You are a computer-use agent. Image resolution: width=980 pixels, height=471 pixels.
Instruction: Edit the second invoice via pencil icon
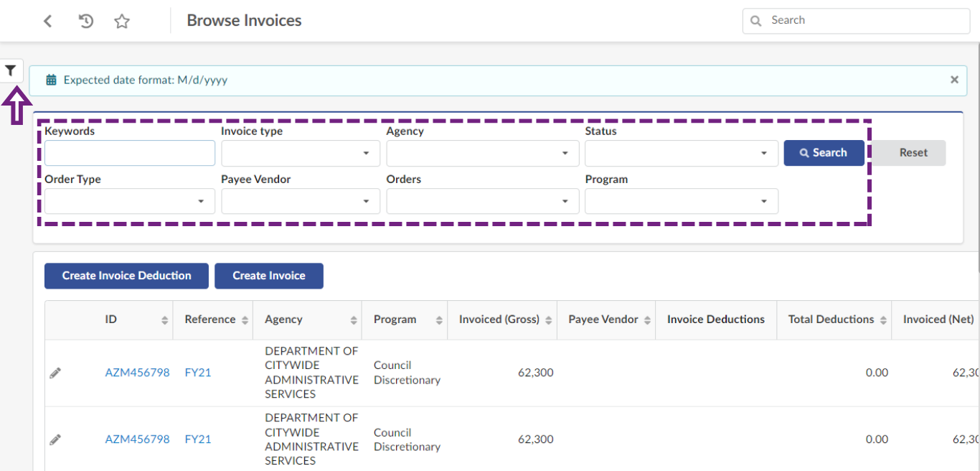pyautogui.click(x=55, y=439)
